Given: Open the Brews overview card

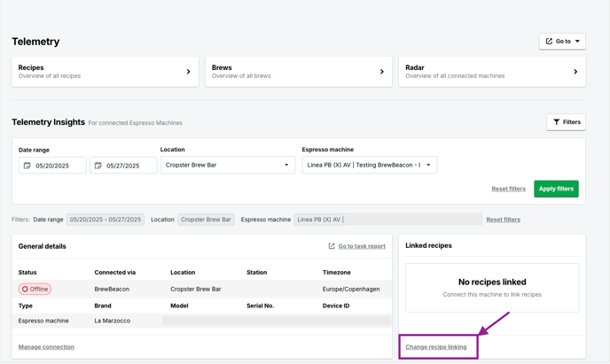Looking at the screenshot, I should click(299, 72).
